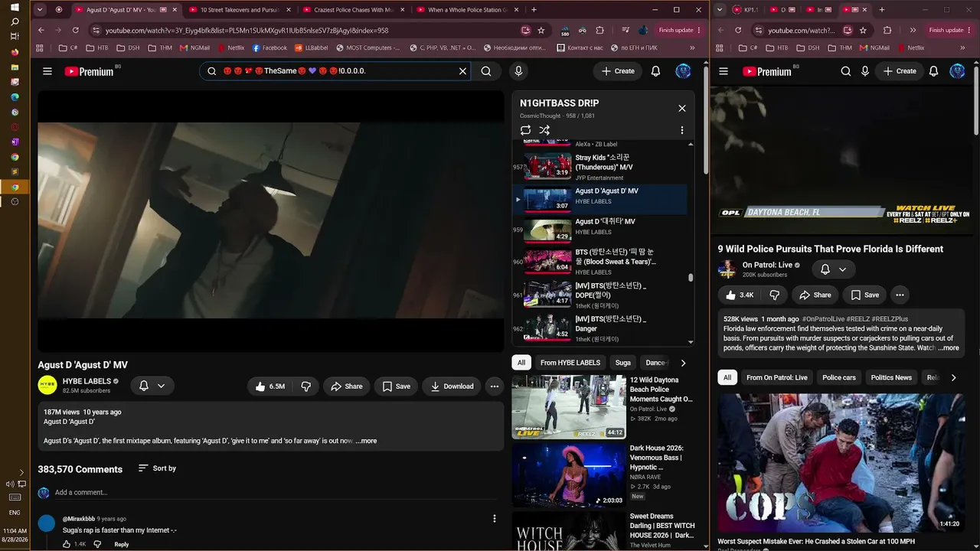
Task: Switch to Craziest Police Chases tab
Action: click(x=353, y=10)
